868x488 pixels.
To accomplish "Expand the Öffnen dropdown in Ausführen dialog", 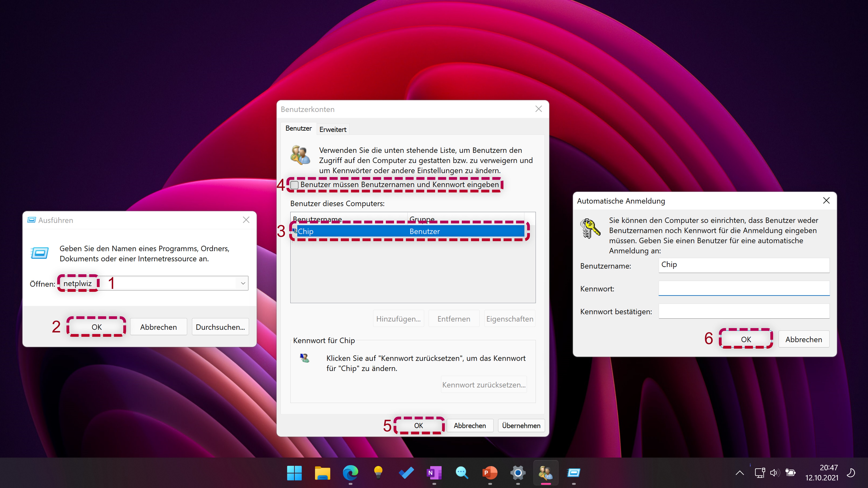I will point(243,283).
